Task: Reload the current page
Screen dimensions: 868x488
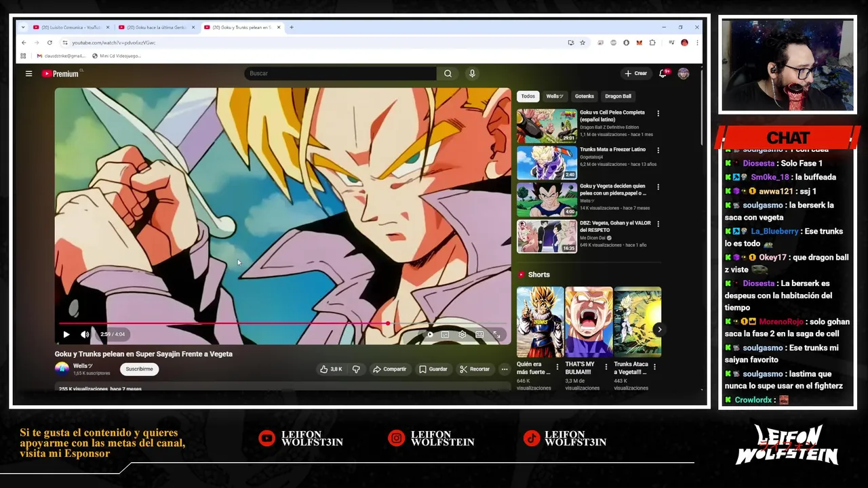Action: pos(50,43)
